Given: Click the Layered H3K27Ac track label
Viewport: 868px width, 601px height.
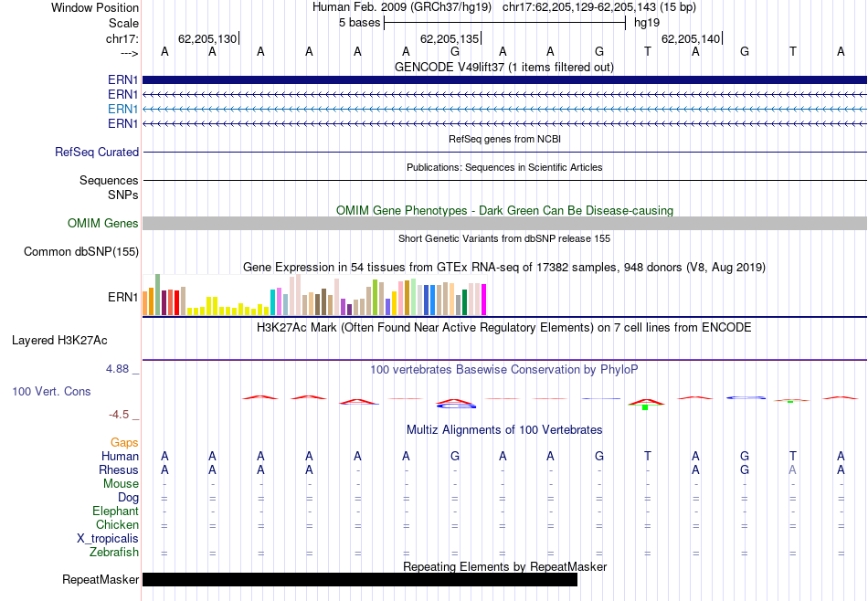Looking at the screenshot, I should click(59, 341).
